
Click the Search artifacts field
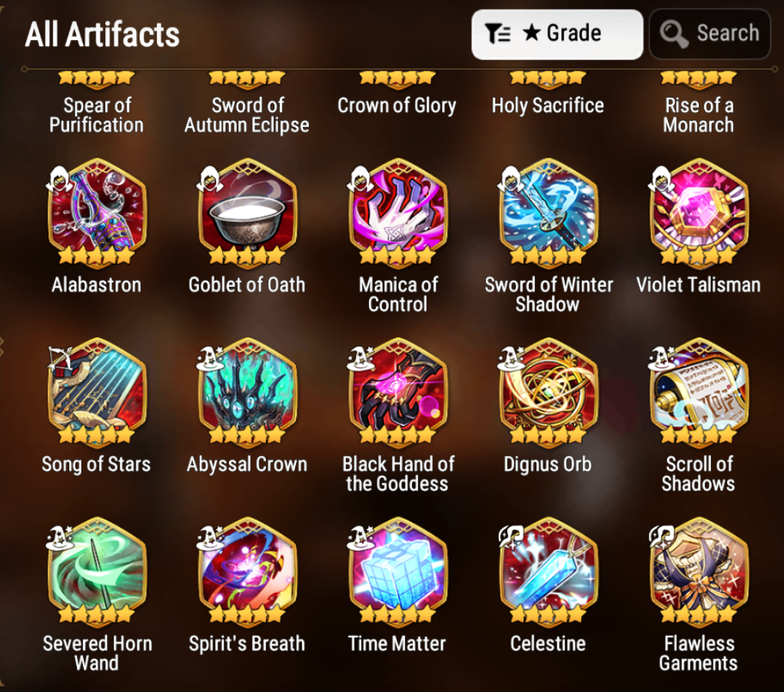[709, 34]
